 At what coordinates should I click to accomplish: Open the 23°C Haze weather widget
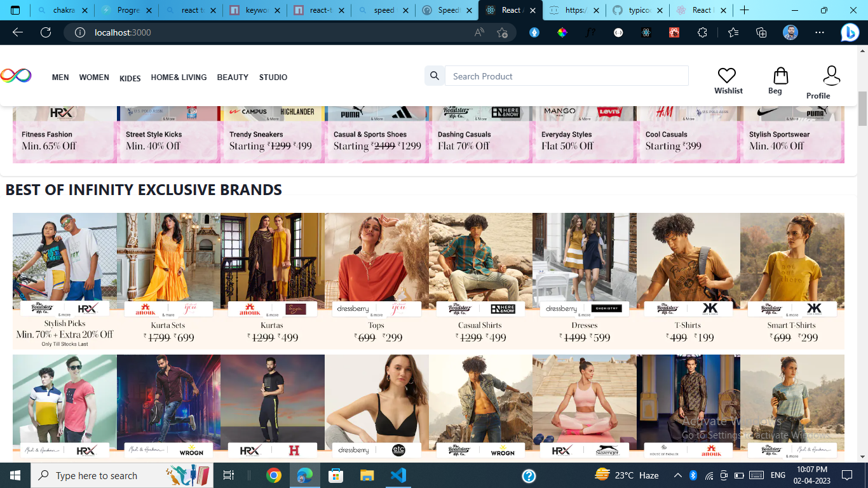pos(626,475)
